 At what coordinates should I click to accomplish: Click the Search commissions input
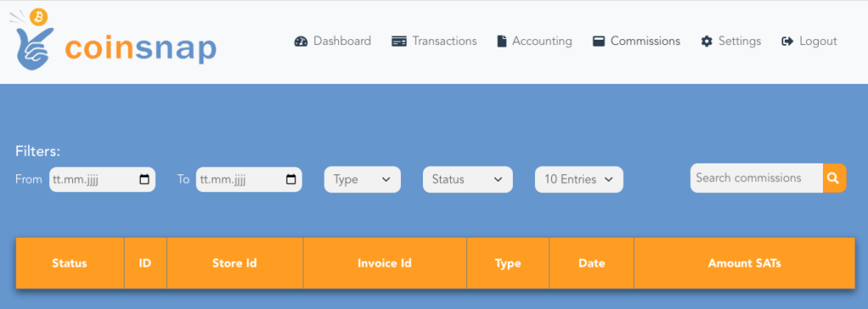[x=757, y=178]
